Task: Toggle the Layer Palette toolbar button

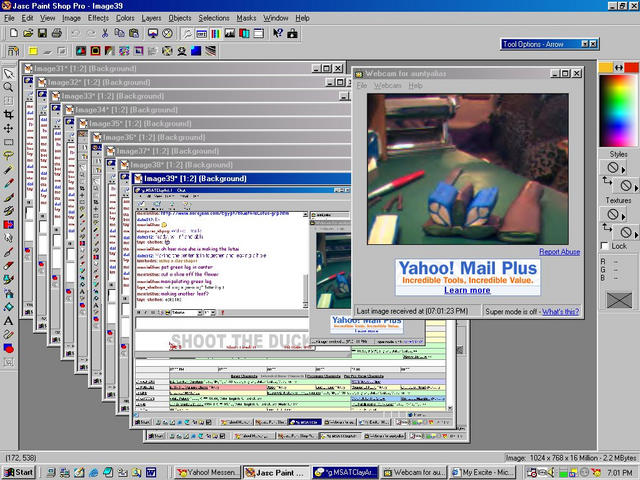Action: (244, 33)
